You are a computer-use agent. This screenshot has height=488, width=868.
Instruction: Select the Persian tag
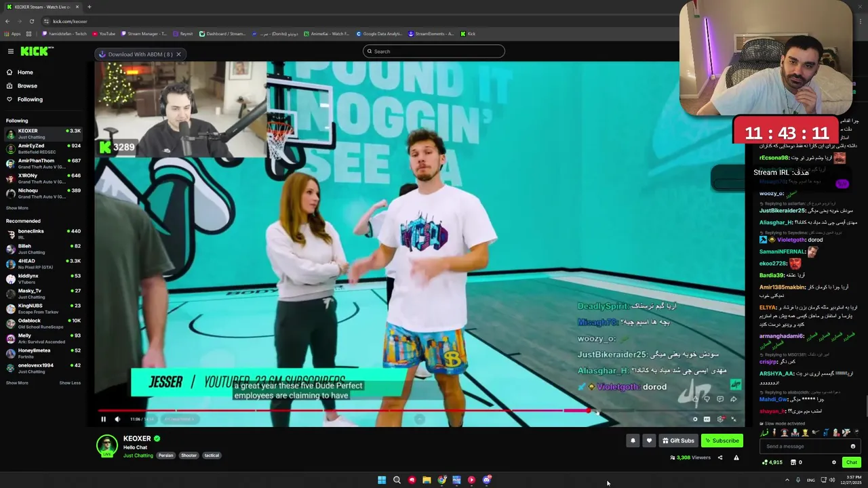(x=166, y=455)
